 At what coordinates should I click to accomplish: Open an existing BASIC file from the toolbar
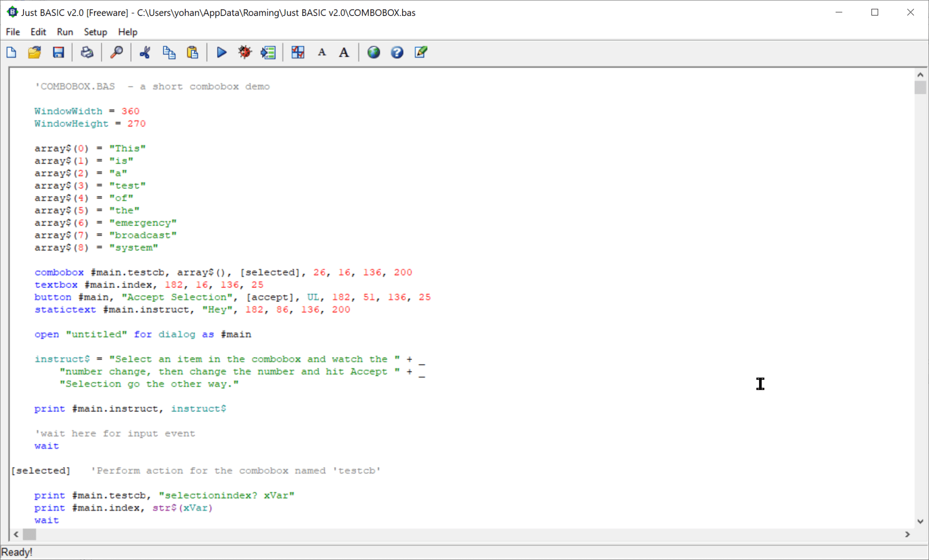tap(34, 52)
